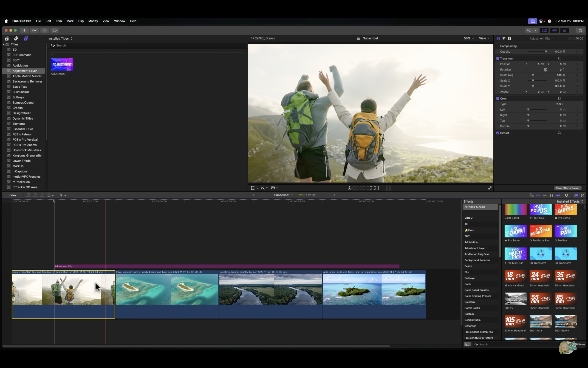This screenshot has width=588, height=368.
Task: Select Adjustment Layer in Titles sidebar
Action: (x=24, y=71)
